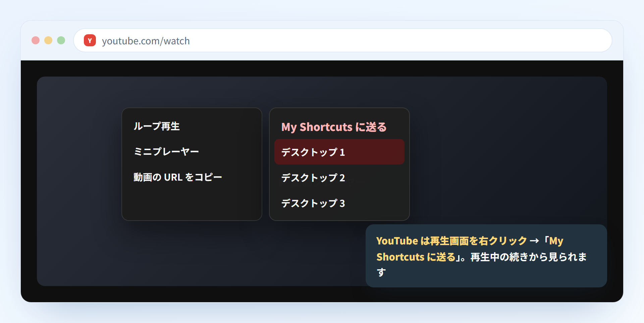This screenshot has width=644, height=323.
Task: Pick デスクトップ 3 in submenu
Action: [339, 203]
